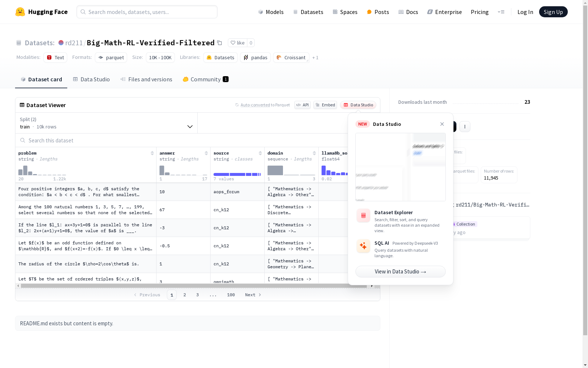Screen dimensions: 588x368
Task: Click the Datasets: breadcrumb label
Action: 40,43
